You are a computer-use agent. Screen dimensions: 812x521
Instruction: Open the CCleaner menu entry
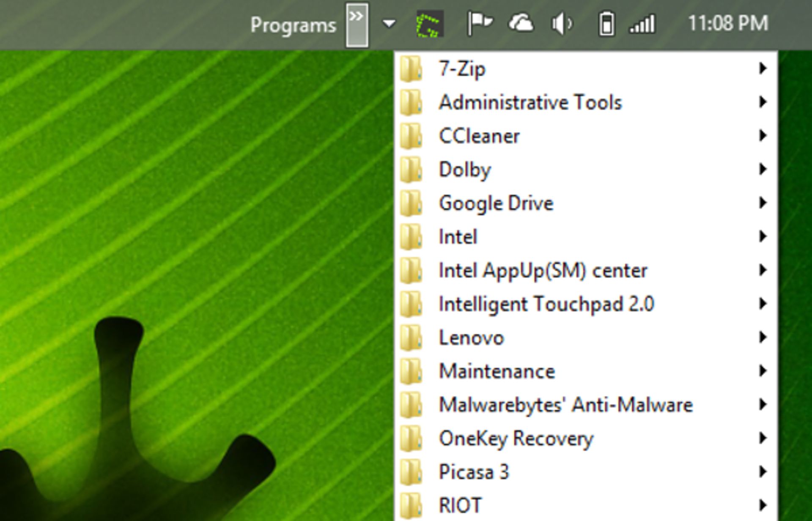coord(586,136)
